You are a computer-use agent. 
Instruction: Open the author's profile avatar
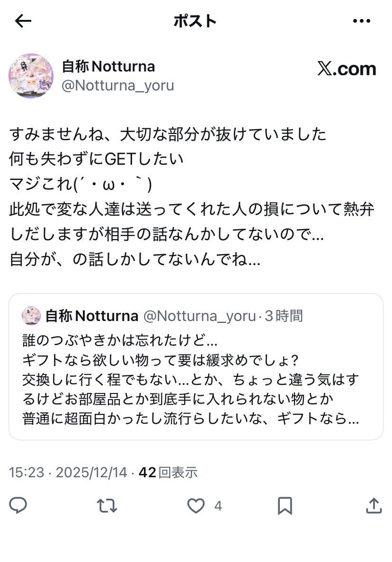[31, 76]
